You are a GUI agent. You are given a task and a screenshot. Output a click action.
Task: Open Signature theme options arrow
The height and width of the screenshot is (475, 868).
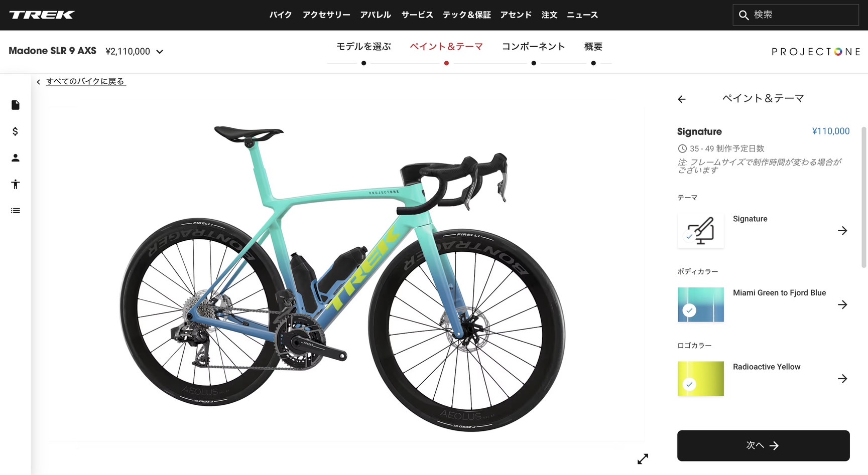(842, 231)
